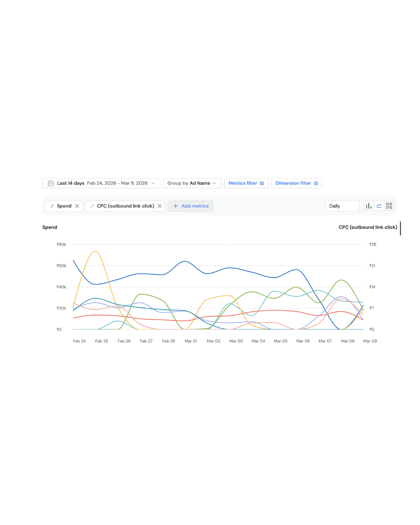Click the plus icon on Add metrics

point(175,206)
